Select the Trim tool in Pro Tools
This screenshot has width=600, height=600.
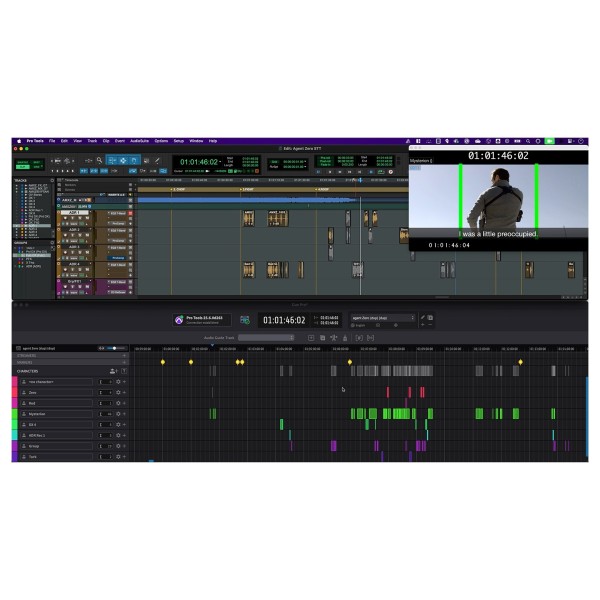point(112,160)
